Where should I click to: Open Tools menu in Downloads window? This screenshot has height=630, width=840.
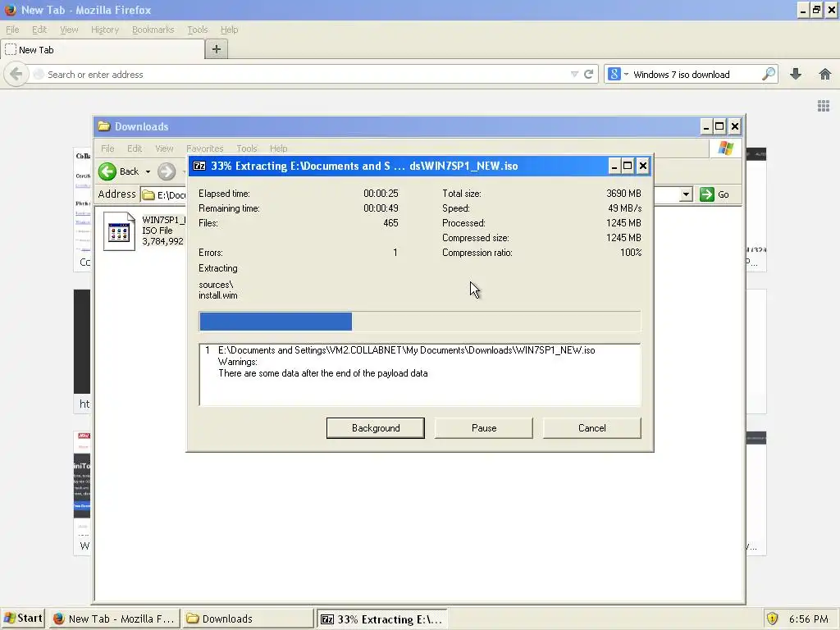click(x=247, y=148)
